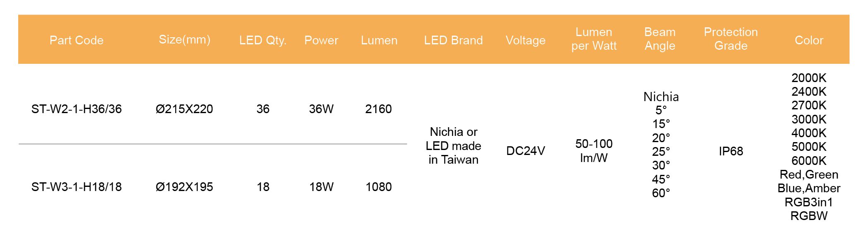Screen dimensions: 868x237
Task: Select the RGBW color entry
Action: 809,216
